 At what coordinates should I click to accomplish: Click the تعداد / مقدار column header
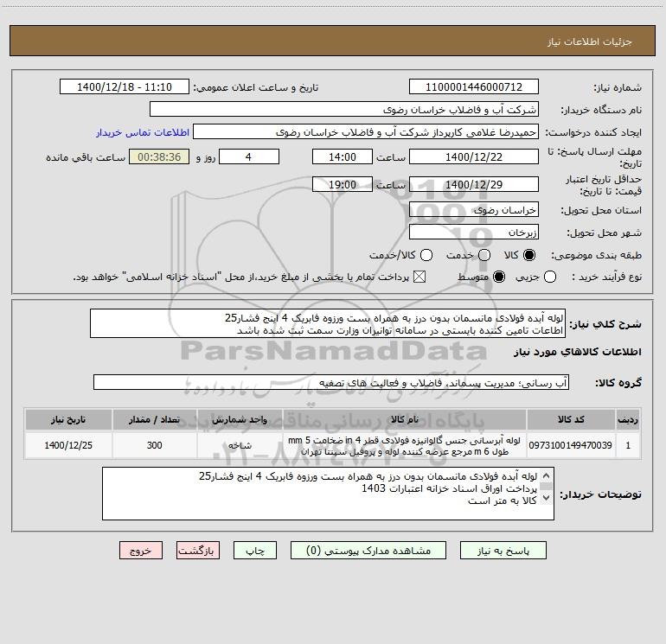154,419
